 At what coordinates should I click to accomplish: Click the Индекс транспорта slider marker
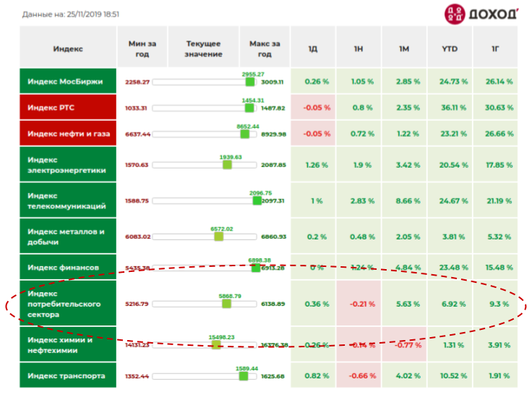pos(244,376)
